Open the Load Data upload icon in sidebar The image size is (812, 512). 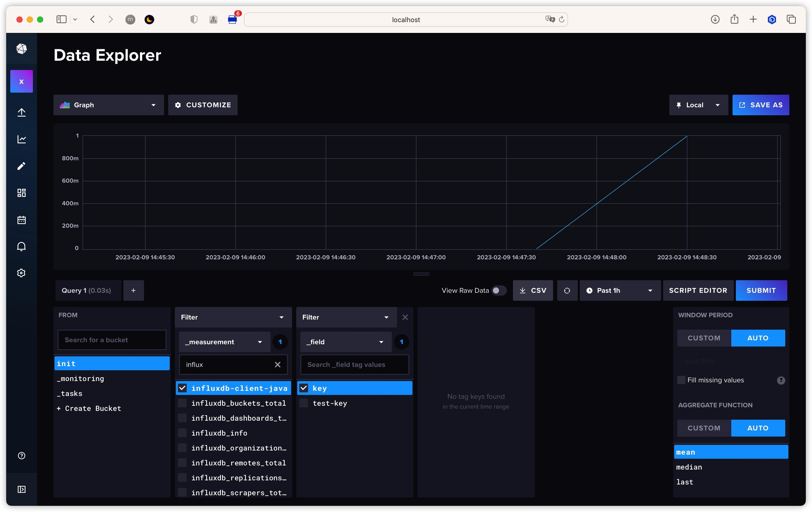pos(22,112)
